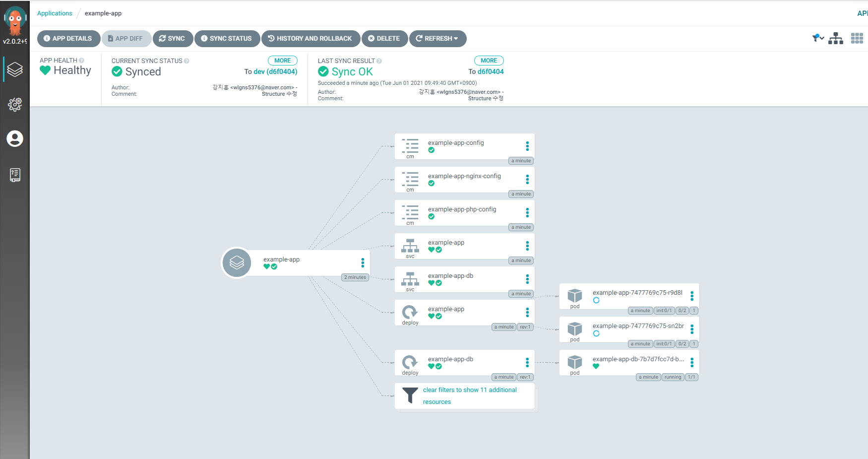Click the Sync button
The height and width of the screenshot is (459, 868).
pos(173,38)
